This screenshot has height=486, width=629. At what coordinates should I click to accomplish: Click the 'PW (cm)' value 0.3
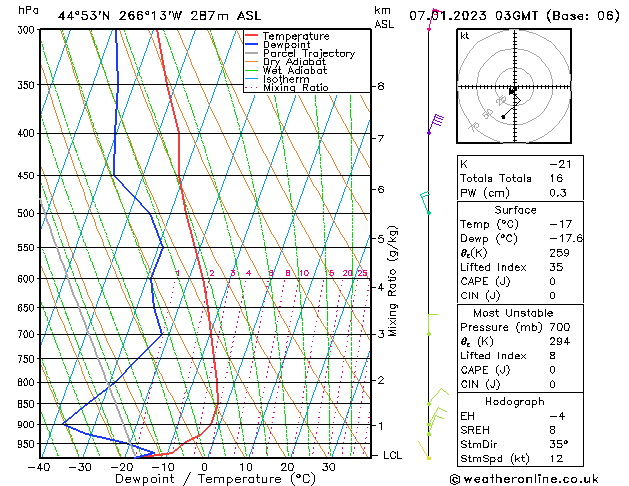pos(558,193)
